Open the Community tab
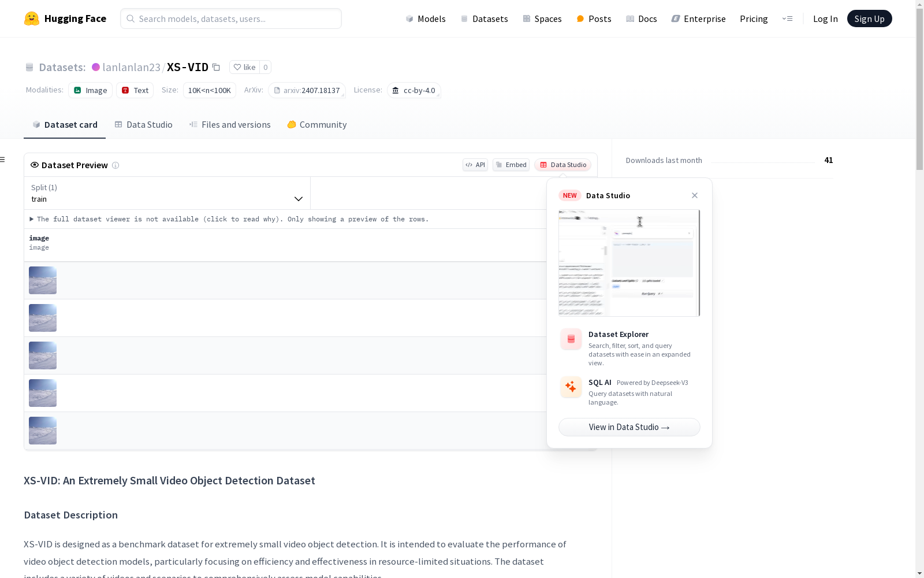The height and width of the screenshot is (578, 924). coord(317,125)
